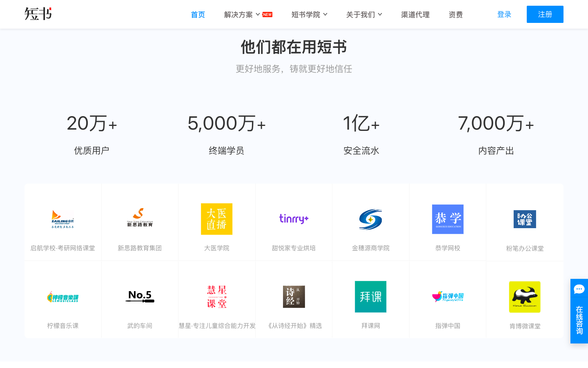
Task: Select the 粉笔办公课堂 logo
Action: [x=525, y=219]
